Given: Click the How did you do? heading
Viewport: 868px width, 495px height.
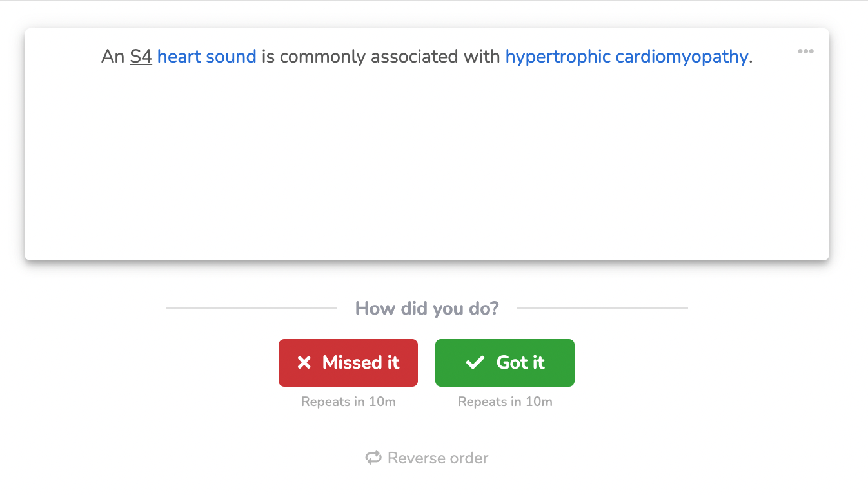Looking at the screenshot, I should tap(427, 308).
